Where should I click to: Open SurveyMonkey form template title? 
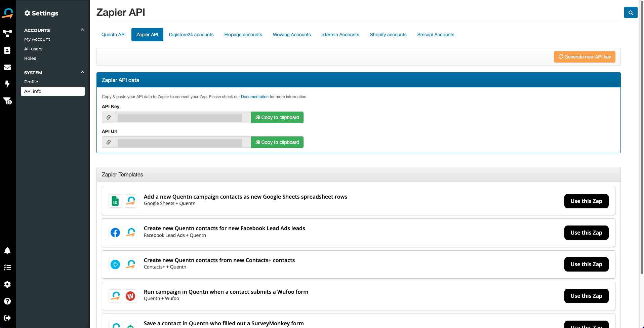coord(224,323)
